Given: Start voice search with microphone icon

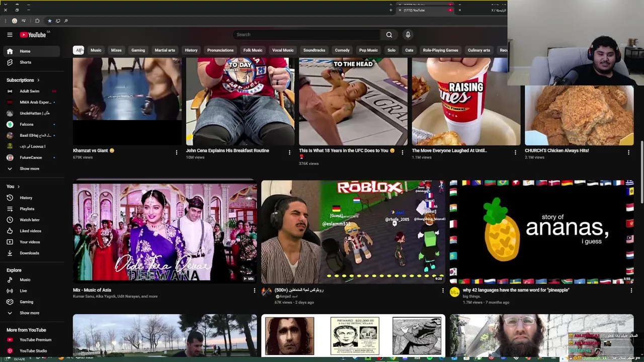Looking at the screenshot, I should (408, 35).
